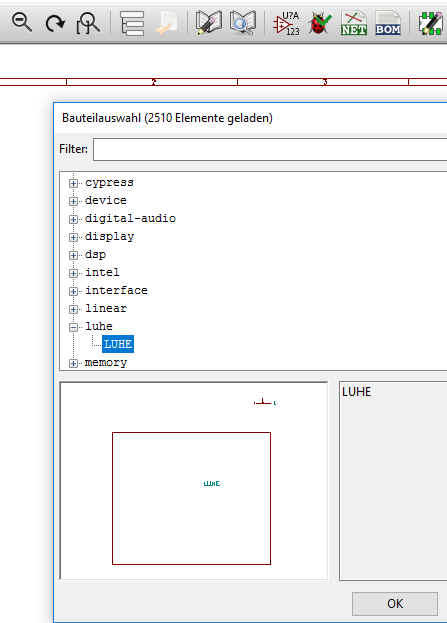The image size is (447, 623).
Task: Open the hierarchy navigator icon
Action: coord(132,23)
